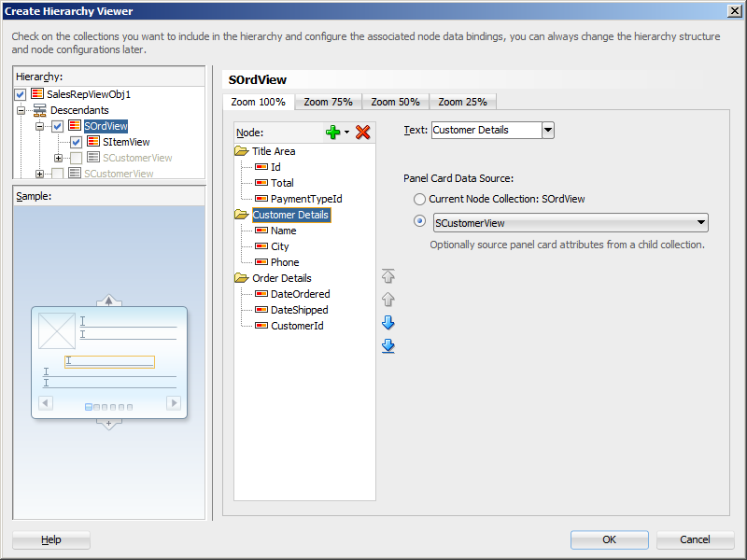The height and width of the screenshot is (560, 747).
Task: Click in the Text field with Customer Details
Action: pyautogui.click(x=486, y=130)
